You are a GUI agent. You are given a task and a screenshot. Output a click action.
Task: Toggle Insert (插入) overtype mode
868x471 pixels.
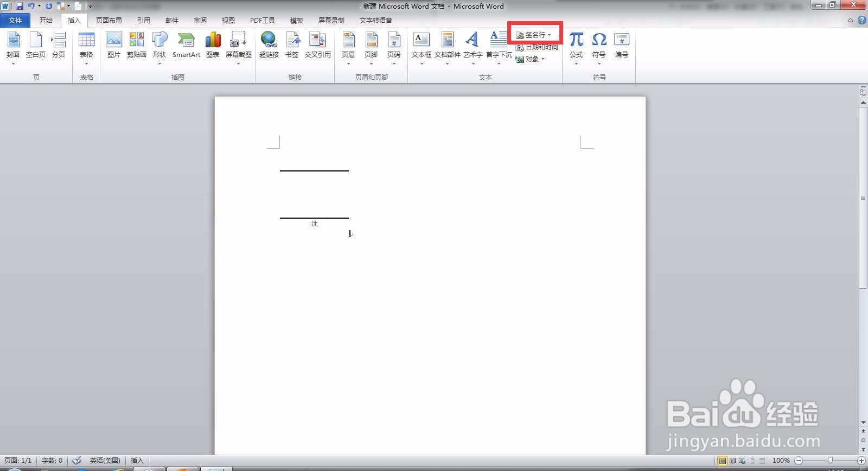[137, 461]
